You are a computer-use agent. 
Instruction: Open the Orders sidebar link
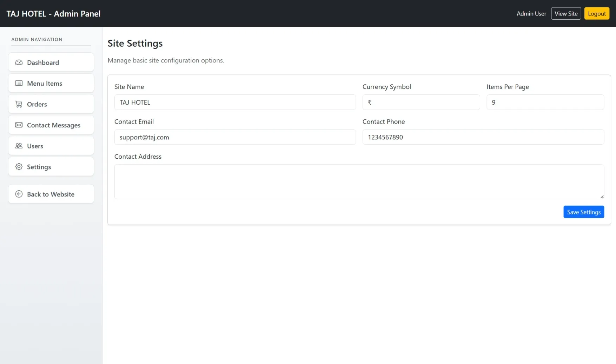coord(51,104)
